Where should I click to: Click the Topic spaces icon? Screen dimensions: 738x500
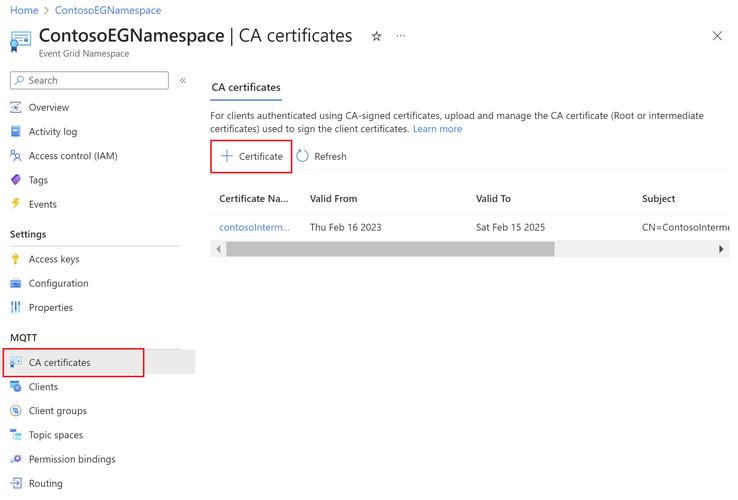[16, 435]
